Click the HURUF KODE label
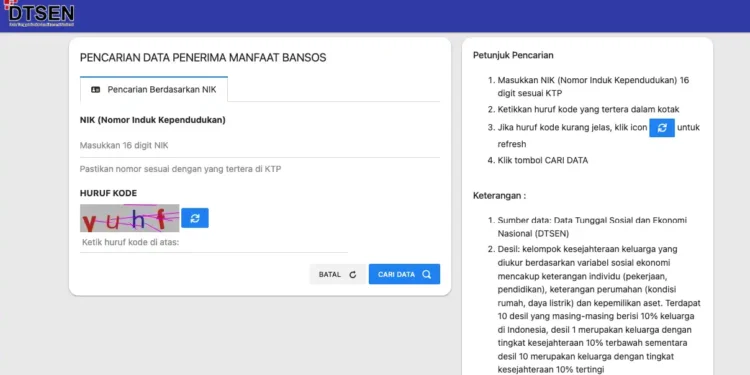This screenshot has width=750, height=375. (108, 193)
